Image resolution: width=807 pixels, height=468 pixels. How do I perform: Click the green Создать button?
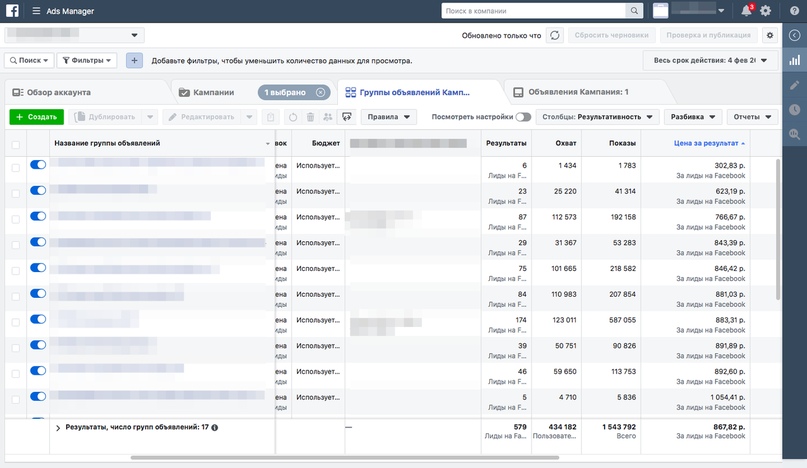(x=37, y=117)
